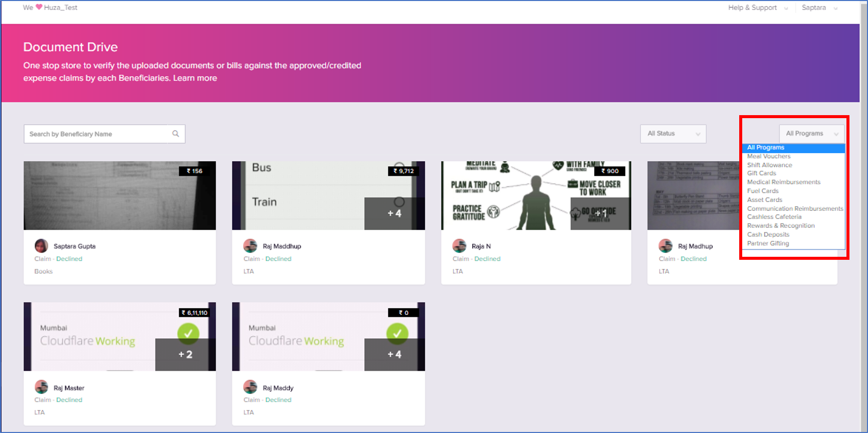The width and height of the screenshot is (868, 433).
Task: Click Raj Maddy's avatar picture
Action: [x=250, y=387]
